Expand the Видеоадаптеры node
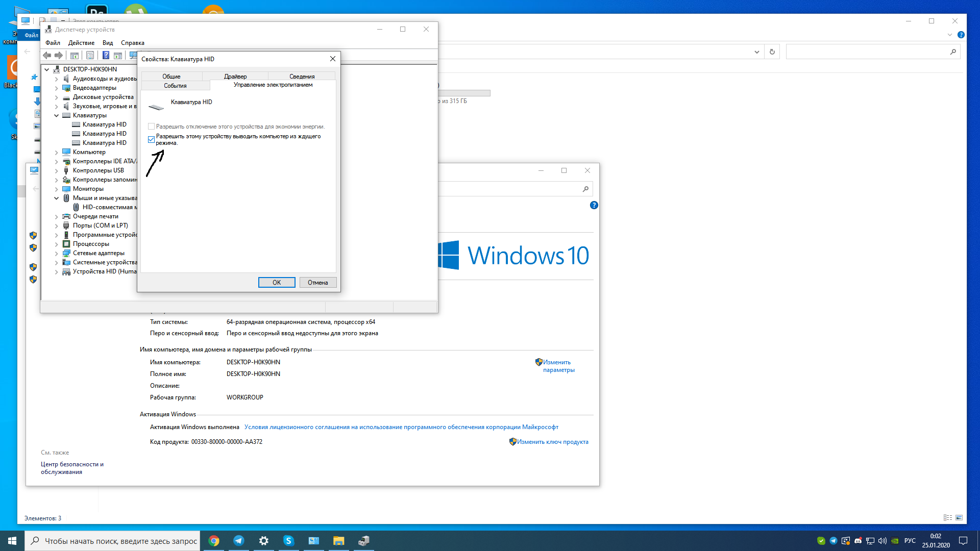The width and height of the screenshot is (980, 551). point(57,88)
